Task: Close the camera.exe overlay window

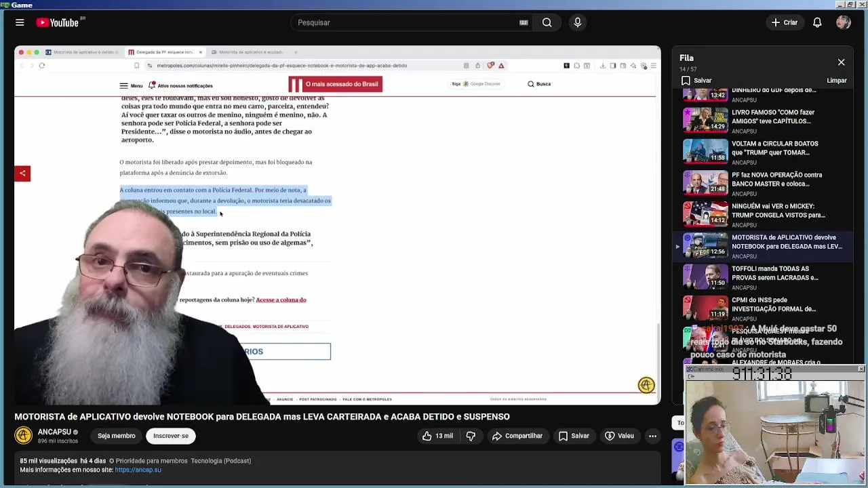Action: click(x=861, y=369)
